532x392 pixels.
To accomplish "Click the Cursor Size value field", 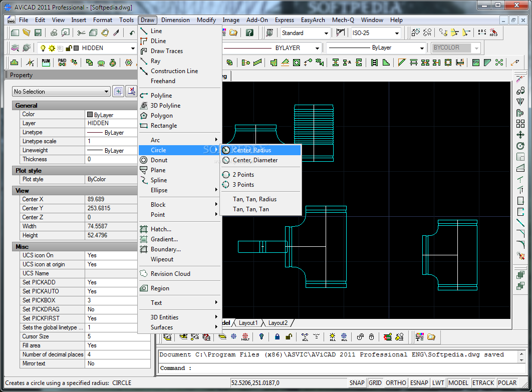I will 117,336.
